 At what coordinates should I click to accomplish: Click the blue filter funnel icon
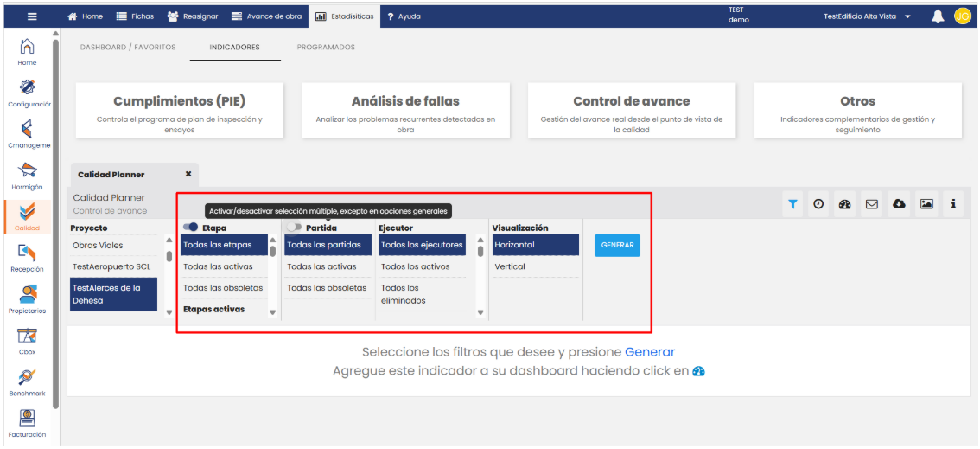click(x=792, y=204)
